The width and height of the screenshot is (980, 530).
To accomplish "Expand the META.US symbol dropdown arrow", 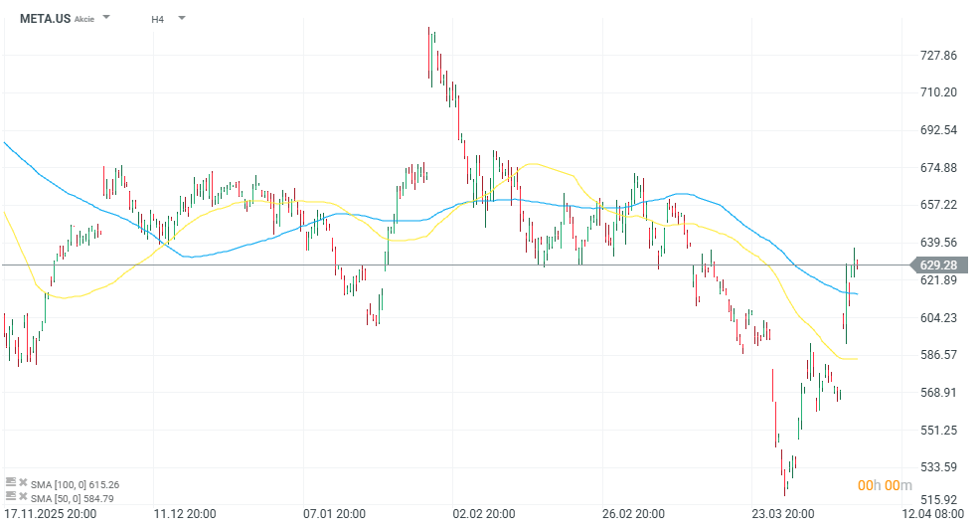I will (106, 18).
